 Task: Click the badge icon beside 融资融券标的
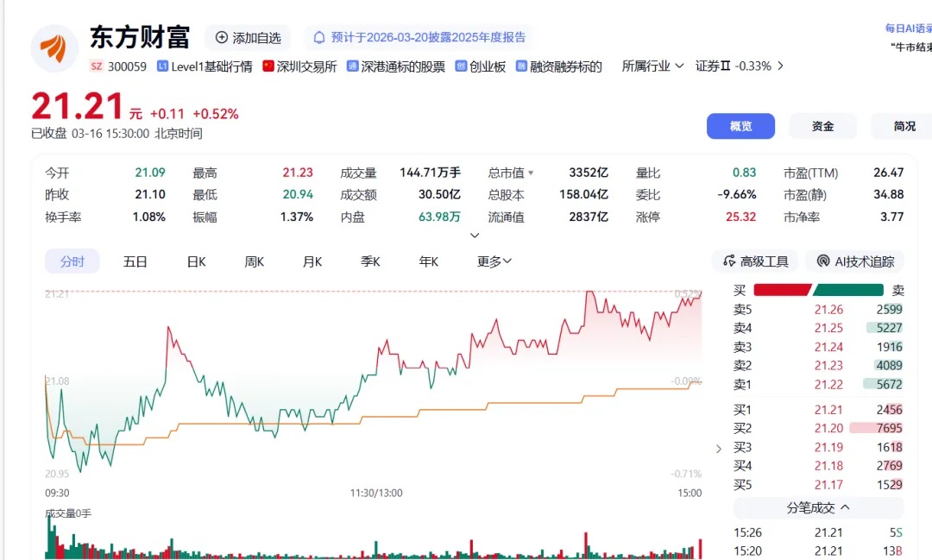[522, 66]
